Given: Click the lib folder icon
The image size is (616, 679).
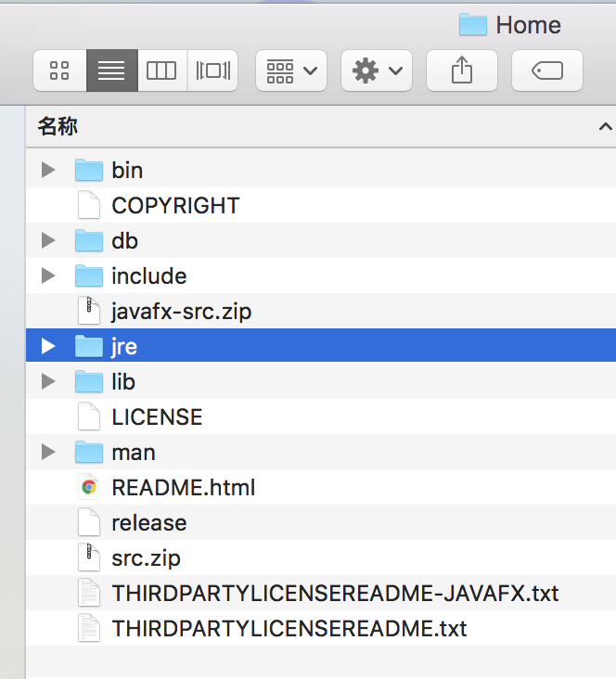Looking at the screenshot, I should pos(89,381).
